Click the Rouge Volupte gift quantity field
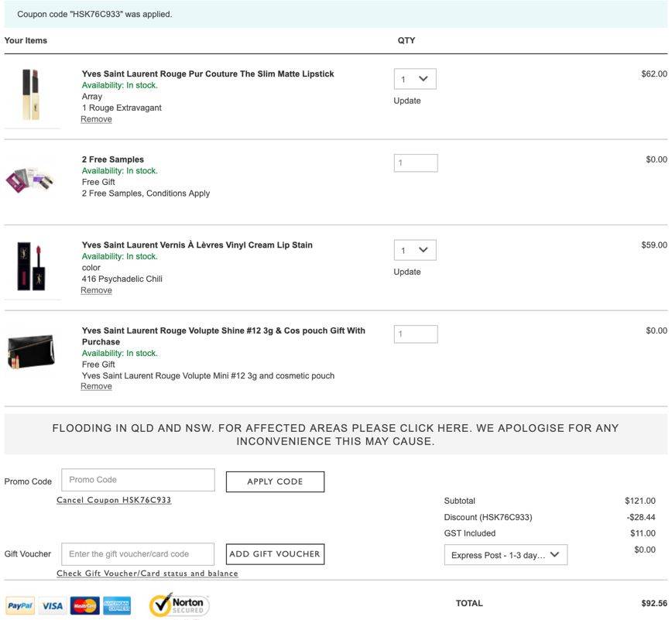Image resolution: width=672 pixels, height=620 pixels. point(416,334)
